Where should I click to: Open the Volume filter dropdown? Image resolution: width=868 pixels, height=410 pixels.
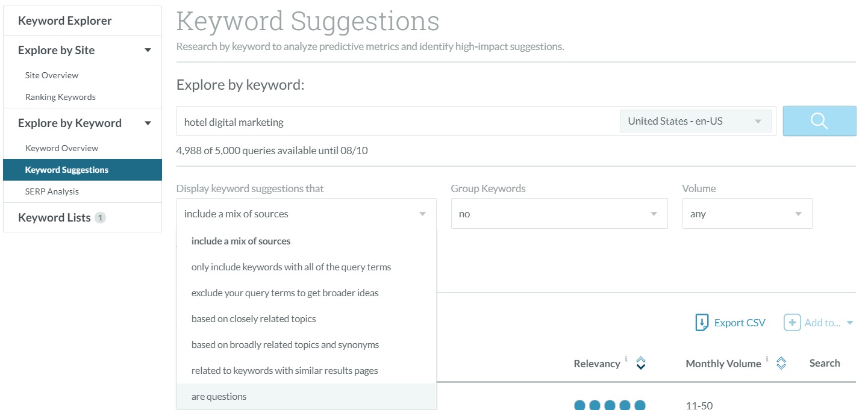pyautogui.click(x=747, y=214)
